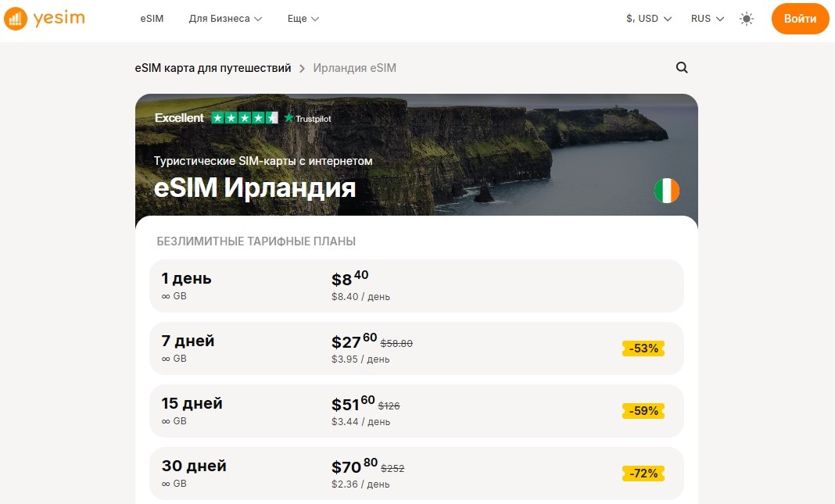Click the Trustpilot star rating icons
This screenshot has width=835, height=504.
click(244, 117)
